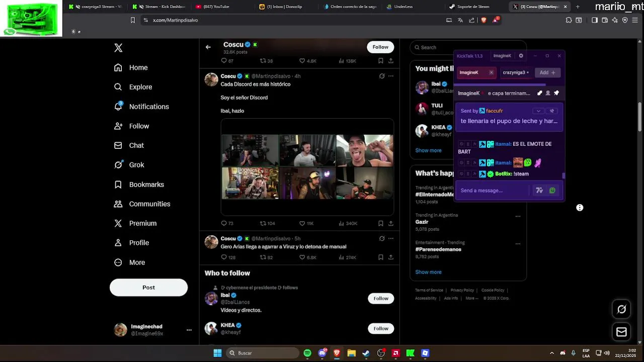Open the Kick app in taskbar
Screen dimensions: 644x362
click(411, 353)
